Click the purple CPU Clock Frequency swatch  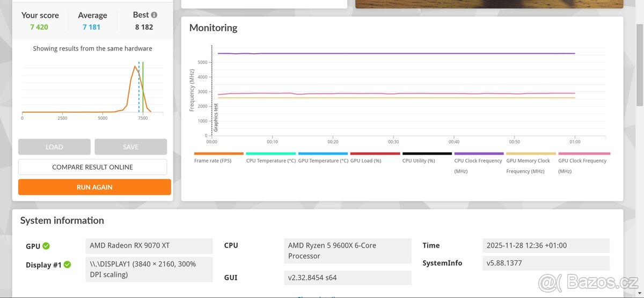tap(479, 154)
